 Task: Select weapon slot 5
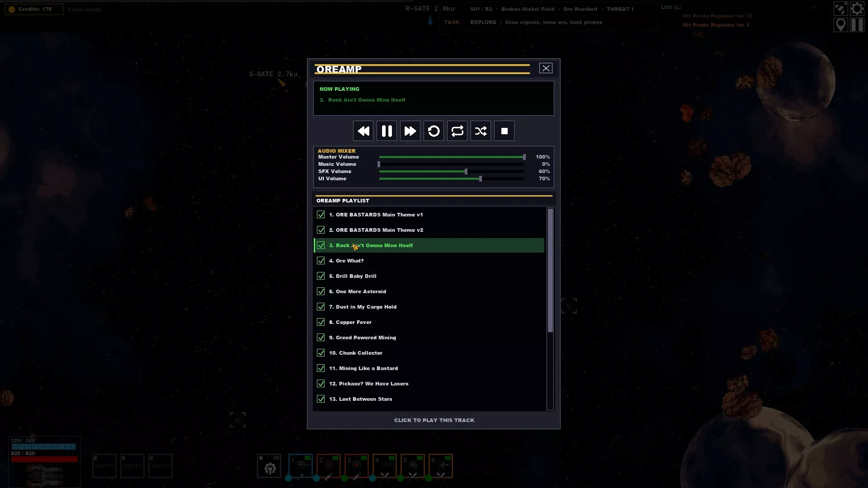click(x=413, y=466)
